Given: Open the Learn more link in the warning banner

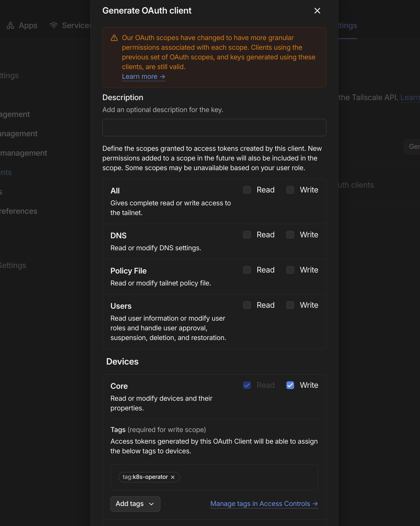Looking at the screenshot, I should pos(144,77).
